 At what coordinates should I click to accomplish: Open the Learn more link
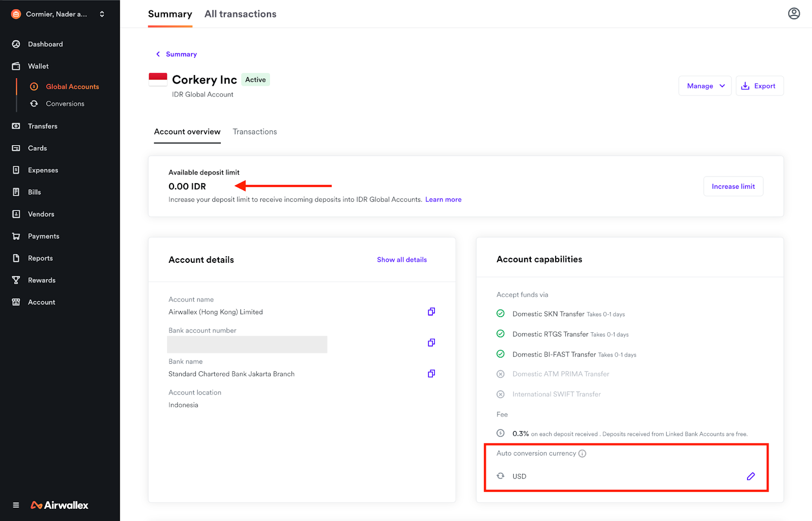(444, 200)
